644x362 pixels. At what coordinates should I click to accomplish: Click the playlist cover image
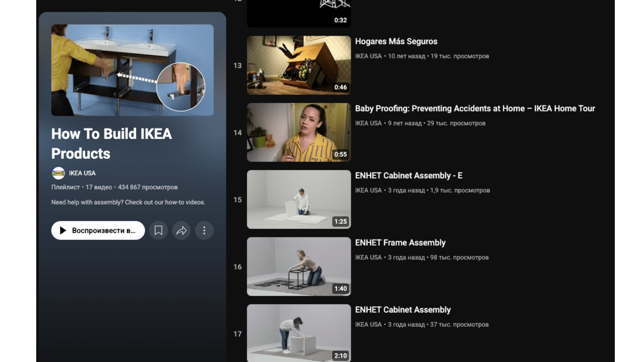(132, 70)
